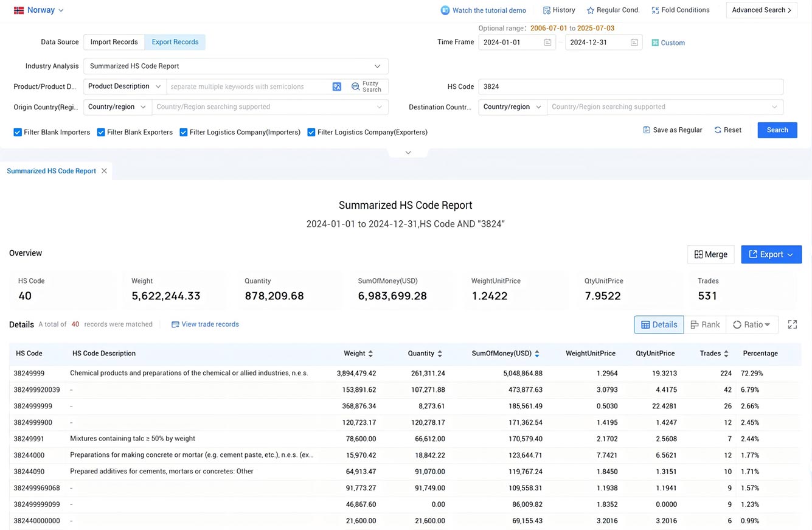
Task: Click the Custom time frame icon
Action: (655, 43)
